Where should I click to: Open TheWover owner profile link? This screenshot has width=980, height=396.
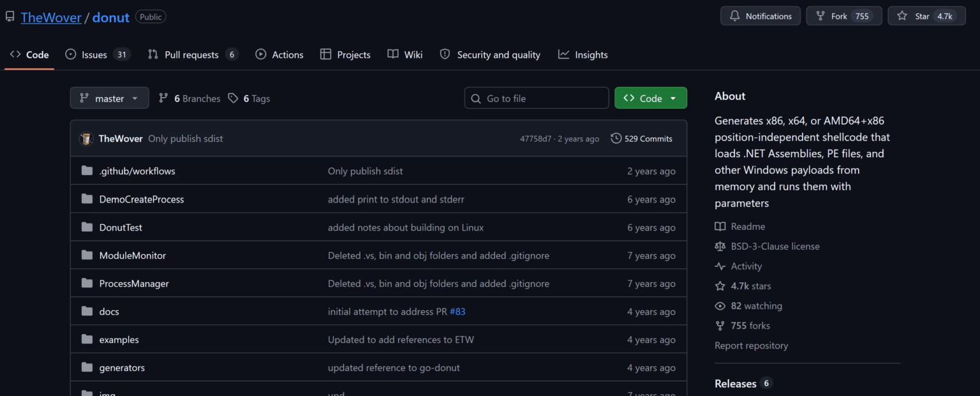[x=51, y=17]
